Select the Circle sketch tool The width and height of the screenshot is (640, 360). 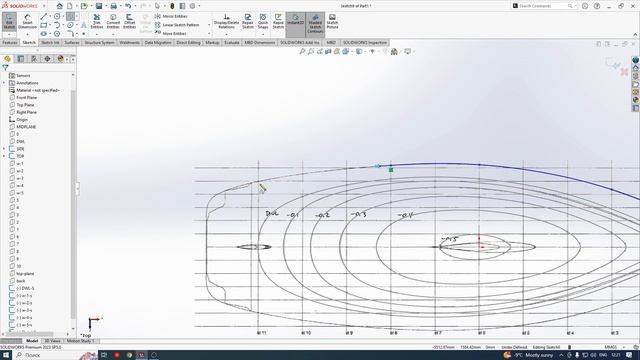[57, 16]
